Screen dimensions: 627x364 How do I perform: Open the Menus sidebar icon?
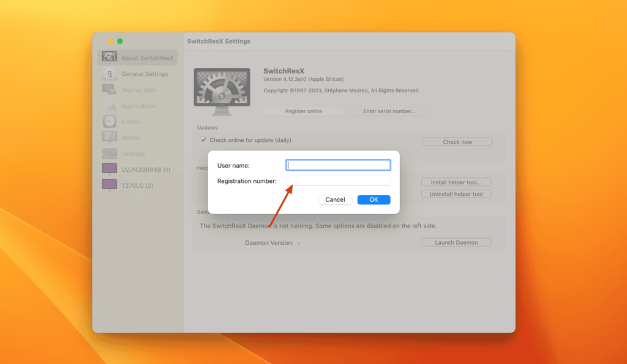point(110,137)
